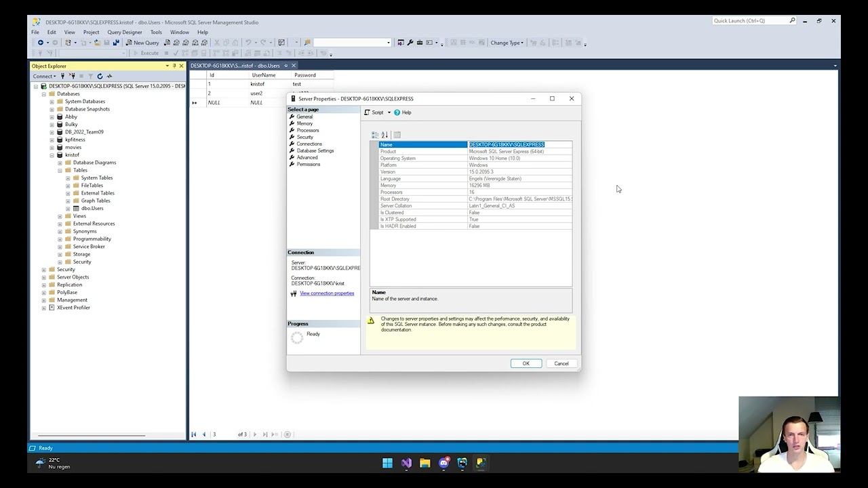Viewport: 868px width, 488px height.
Task: Expand the System Databases node
Action: (x=52, y=102)
